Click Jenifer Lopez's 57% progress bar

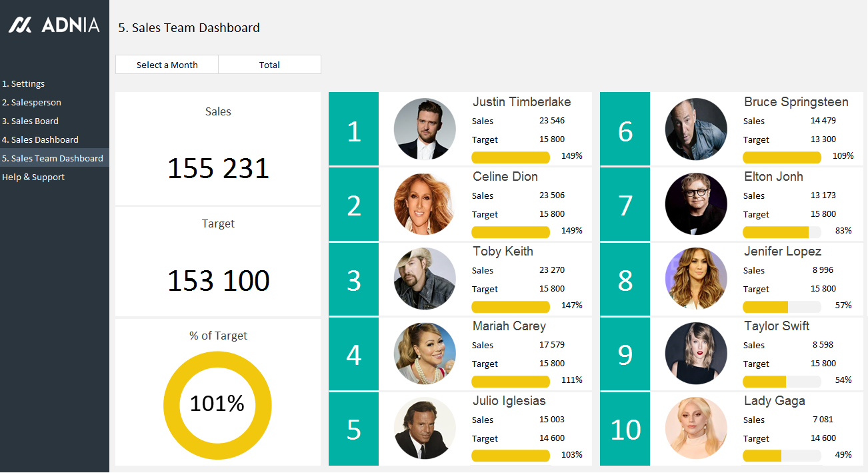pos(781,307)
